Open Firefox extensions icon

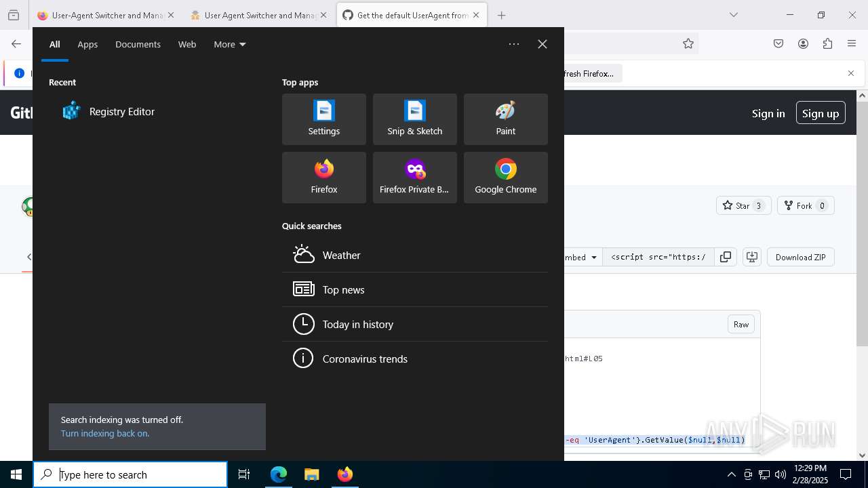[x=827, y=44]
